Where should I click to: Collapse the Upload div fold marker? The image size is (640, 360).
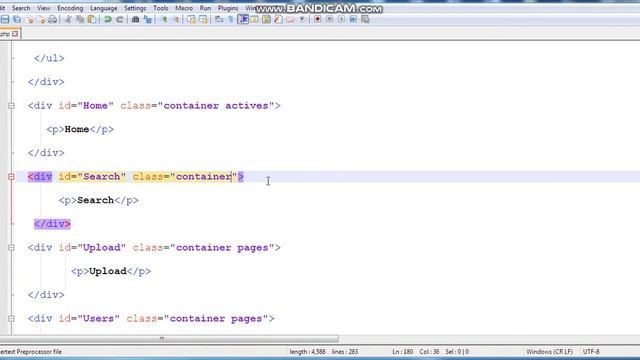click(11, 248)
